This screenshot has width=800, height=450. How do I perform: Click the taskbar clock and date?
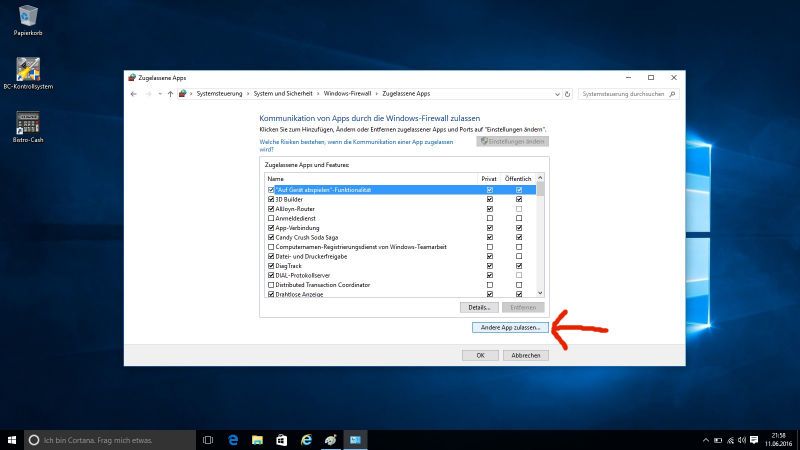click(x=779, y=440)
